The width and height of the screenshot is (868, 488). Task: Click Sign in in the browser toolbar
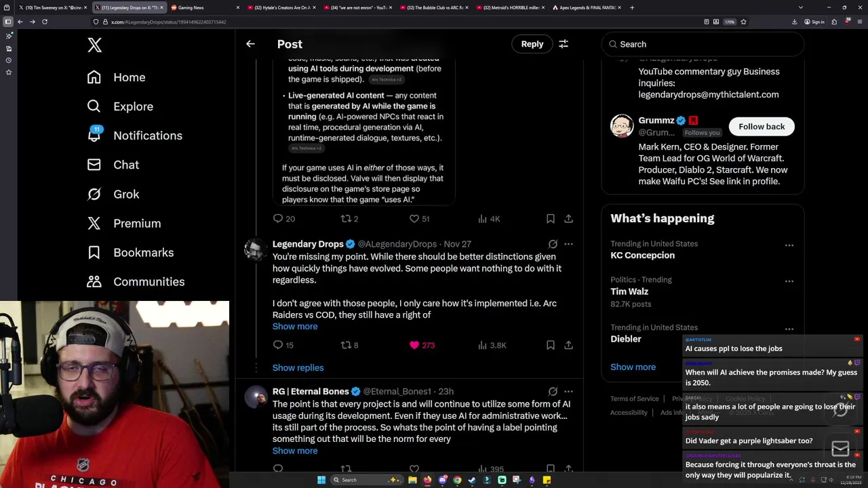(x=814, y=22)
